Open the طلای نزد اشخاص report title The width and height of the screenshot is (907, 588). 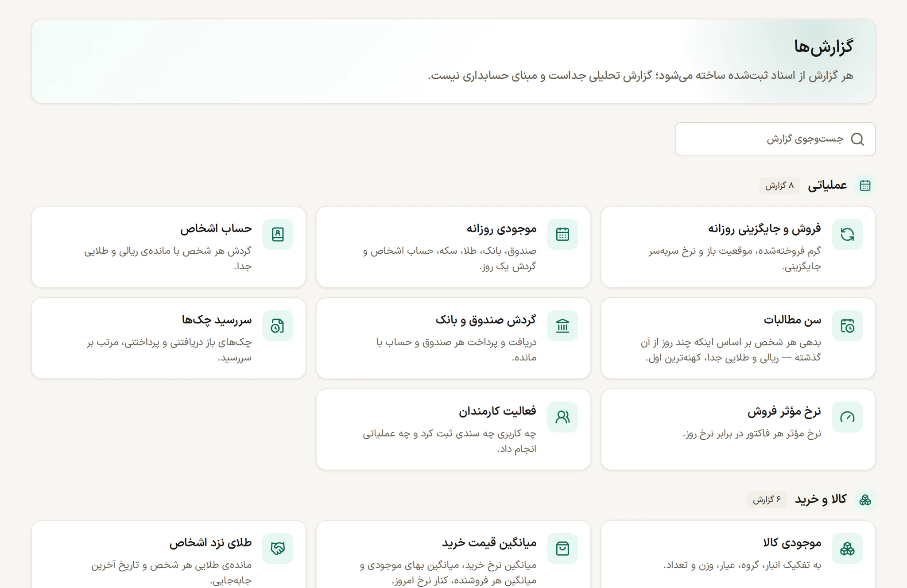click(x=210, y=542)
